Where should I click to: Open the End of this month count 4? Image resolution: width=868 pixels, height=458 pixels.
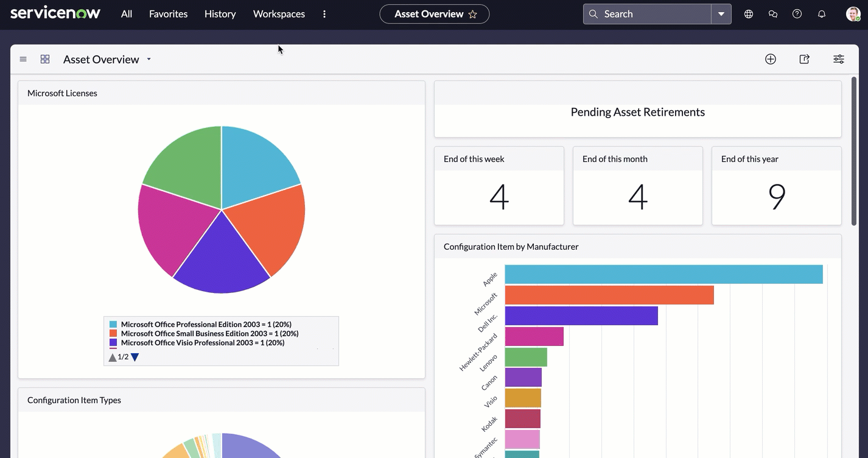pyautogui.click(x=638, y=197)
